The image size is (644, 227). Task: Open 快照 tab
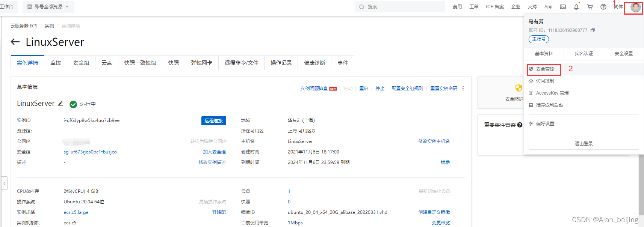174,63
